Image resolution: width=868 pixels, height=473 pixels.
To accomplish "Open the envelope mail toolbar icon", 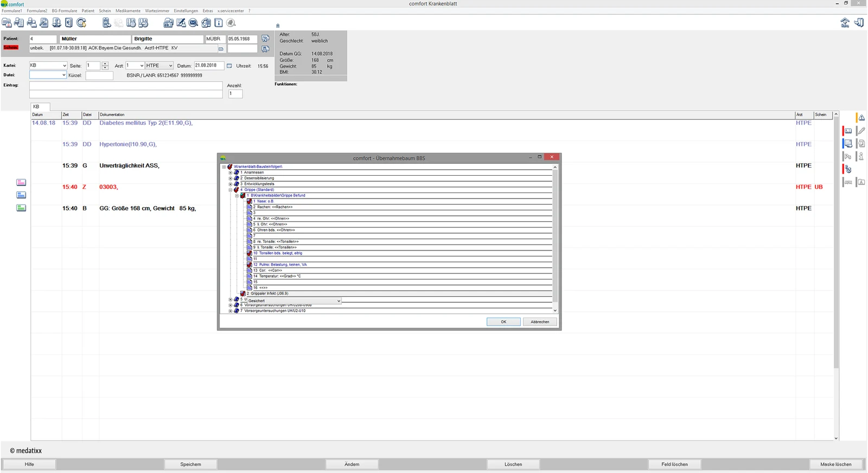I will pos(193,23).
